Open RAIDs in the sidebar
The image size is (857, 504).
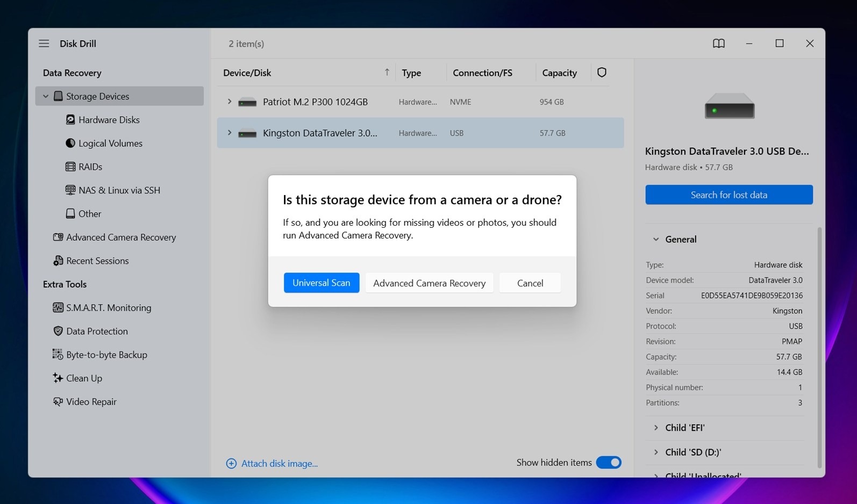(x=90, y=167)
